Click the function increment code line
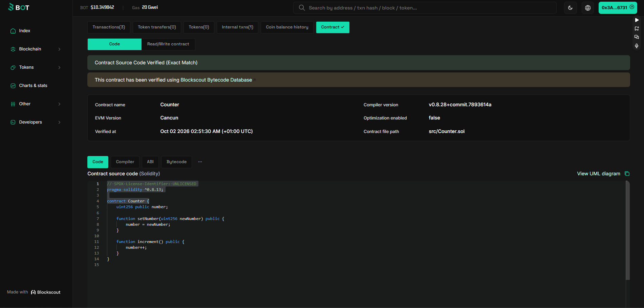Viewport: 644px width, 308px height. (x=150, y=242)
